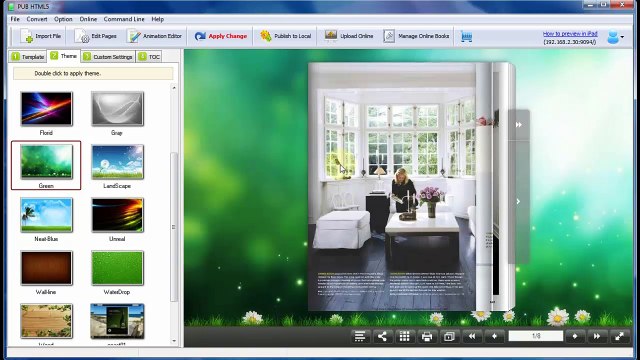Screen dimensions: 640x360
Task: Launch the Animation Editor
Action: (x=154, y=36)
